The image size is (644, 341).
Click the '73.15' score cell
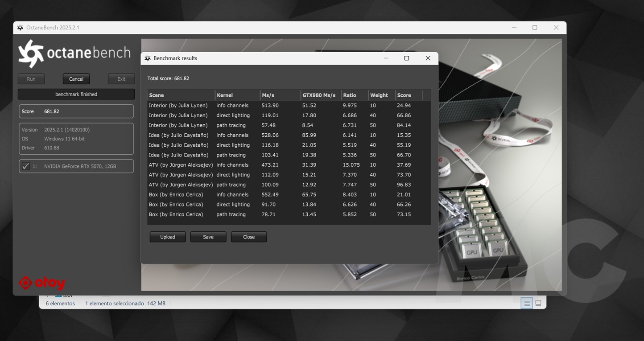pyautogui.click(x=404, y=214)
